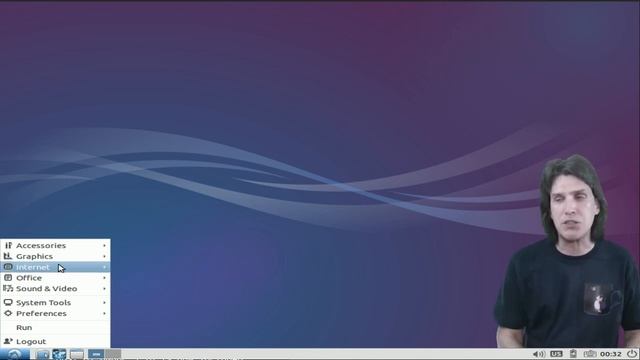
Task: Click the Sound & Video category icon
Action: click(8, 289)
